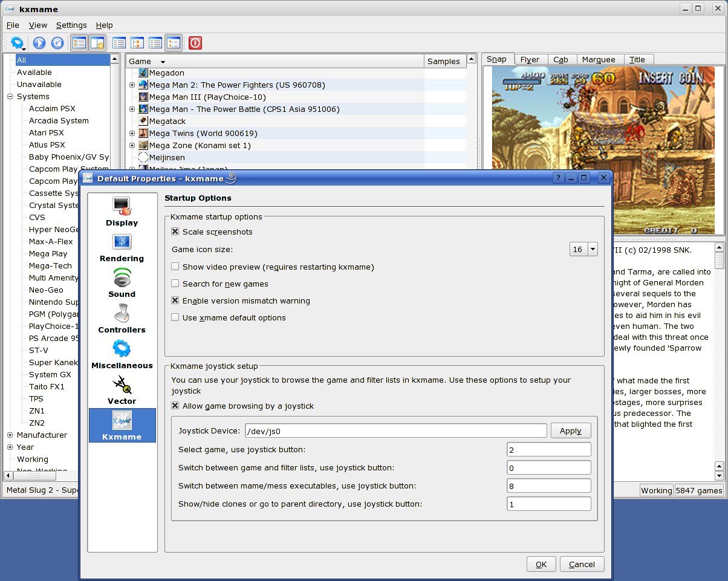Select Acclaim PSX system filter
Image resolution: width=728 pixels, height=581 pixels.
click(52, 109)
